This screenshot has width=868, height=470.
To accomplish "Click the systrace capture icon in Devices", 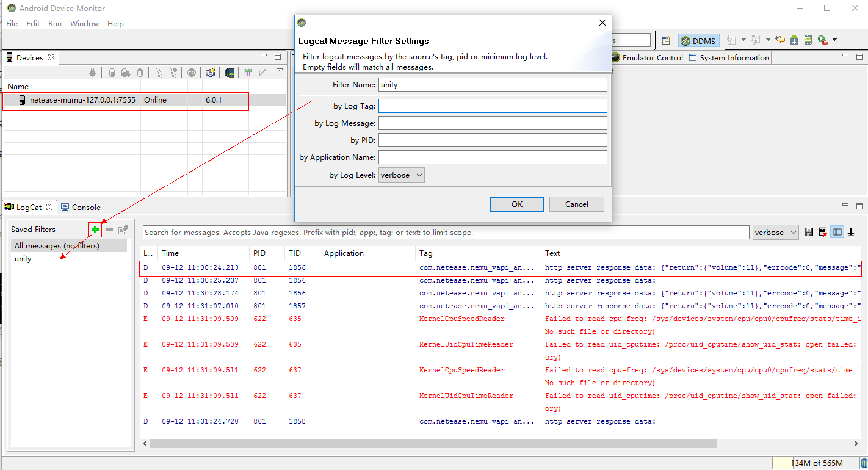I will (248, 73).
